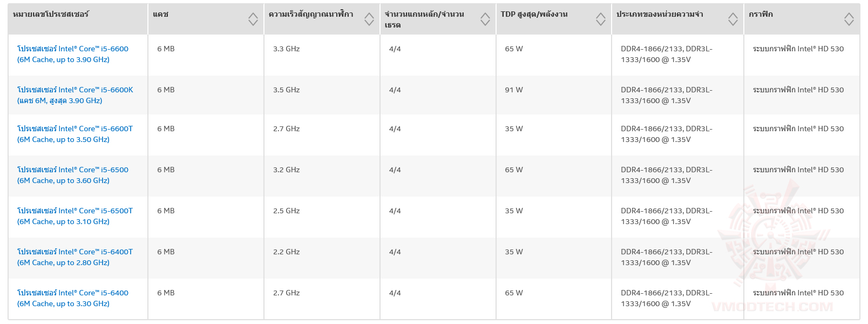The width and height of the screenshot is (868, 324).
Task: Click the 3.3 GHz clock speed cell
Action: click(286, 49)
